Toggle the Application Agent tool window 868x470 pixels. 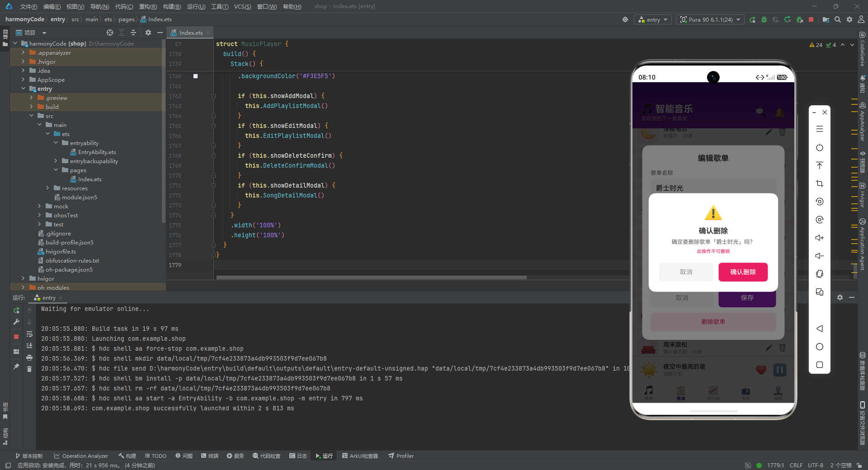tap(863, 244)
